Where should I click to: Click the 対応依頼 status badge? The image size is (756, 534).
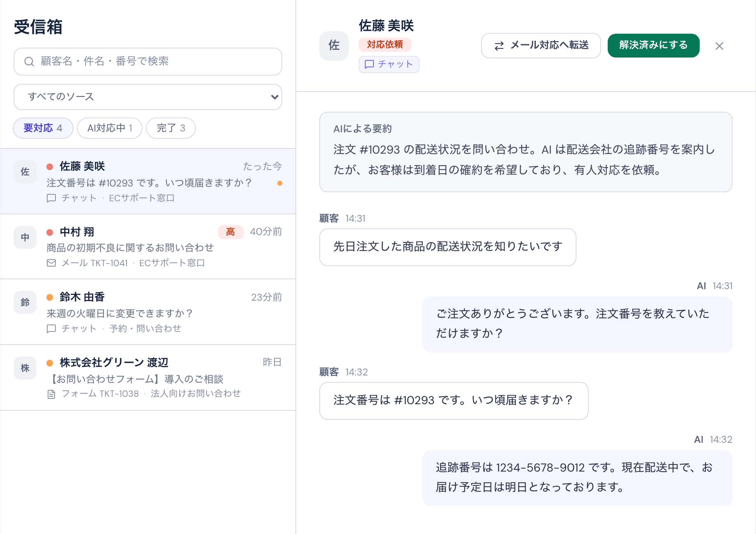[x=385, y=45]
